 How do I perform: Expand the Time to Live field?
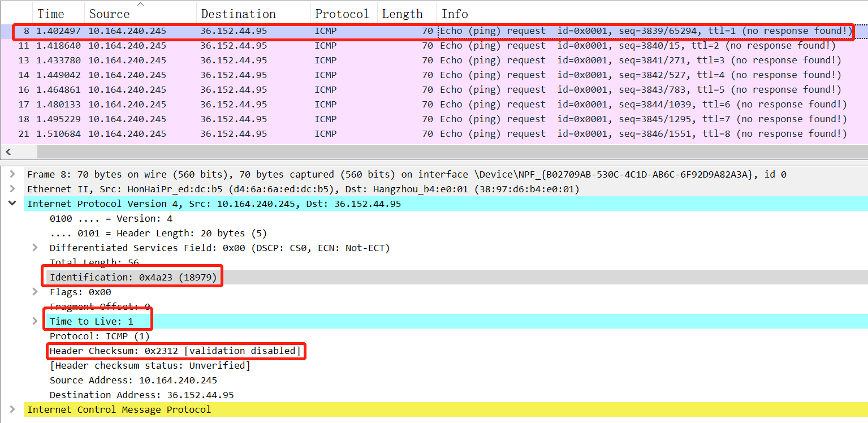pyautogui.click(x=34, y=321)
